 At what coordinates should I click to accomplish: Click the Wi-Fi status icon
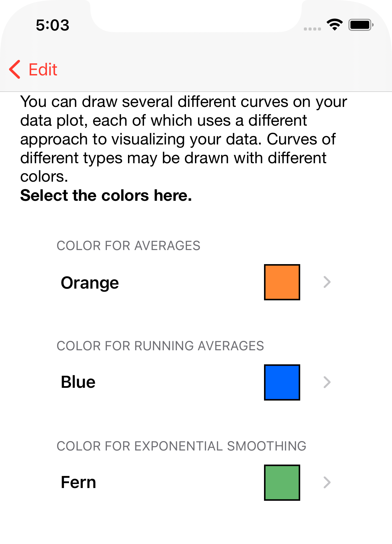click(x=334, y=25)
